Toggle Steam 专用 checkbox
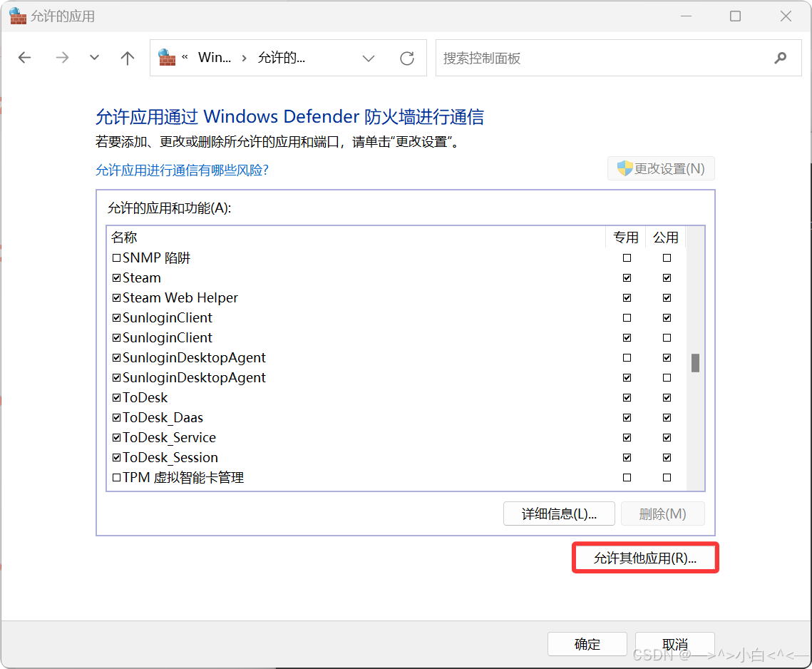 tap(627, 277)
